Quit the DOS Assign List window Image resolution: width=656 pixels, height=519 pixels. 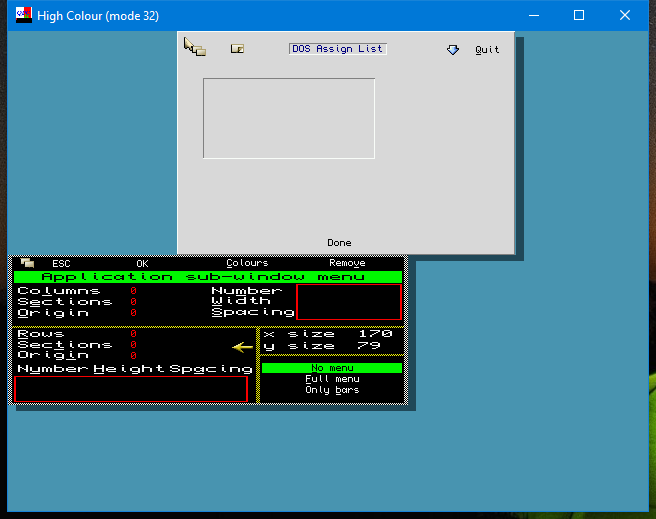(x=487, y=50)
